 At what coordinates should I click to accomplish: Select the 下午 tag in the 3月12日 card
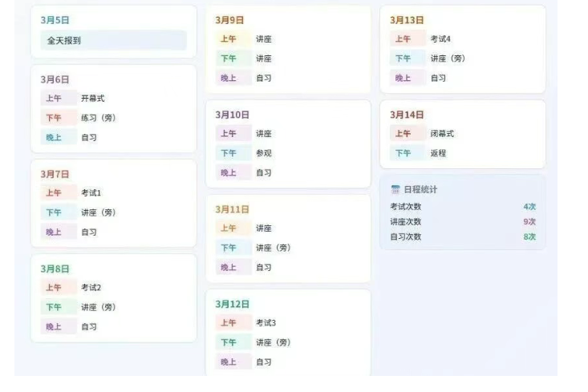(x=229, y=342)
